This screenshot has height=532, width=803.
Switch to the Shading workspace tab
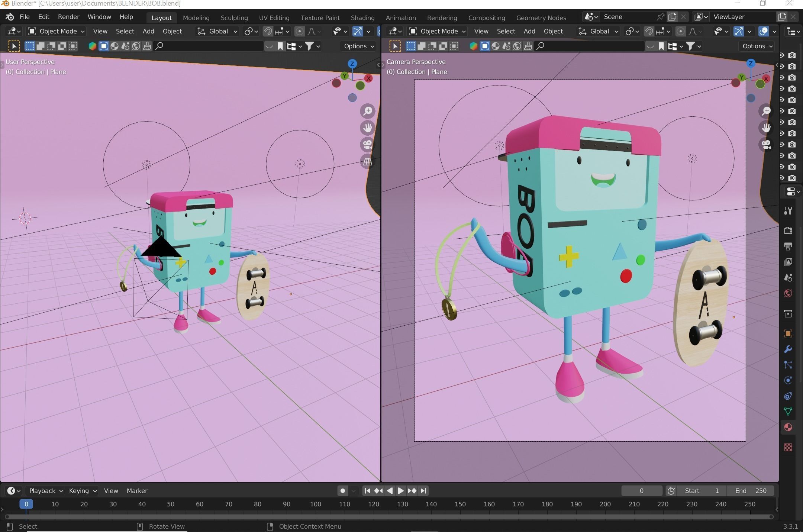[x=362, y=17]
